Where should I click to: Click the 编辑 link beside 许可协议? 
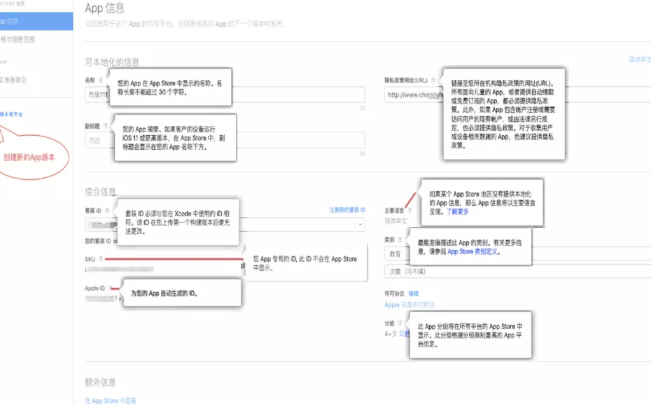point(414,294)
